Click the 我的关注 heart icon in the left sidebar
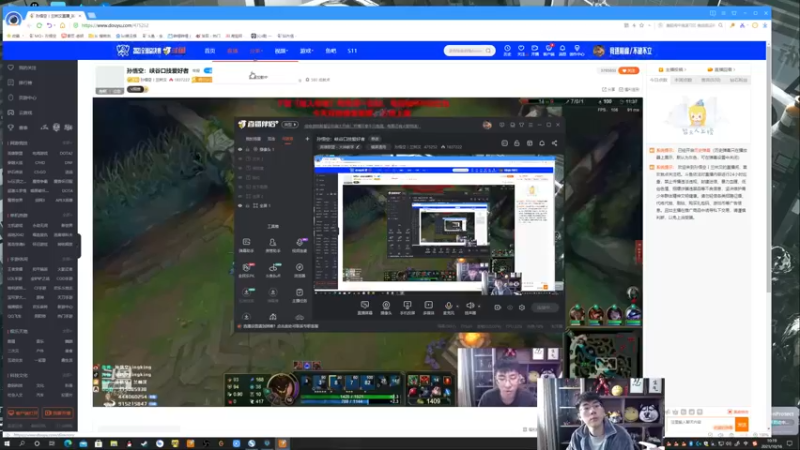Viewport: 800px width, 450px height. click(x=11, y=67)
